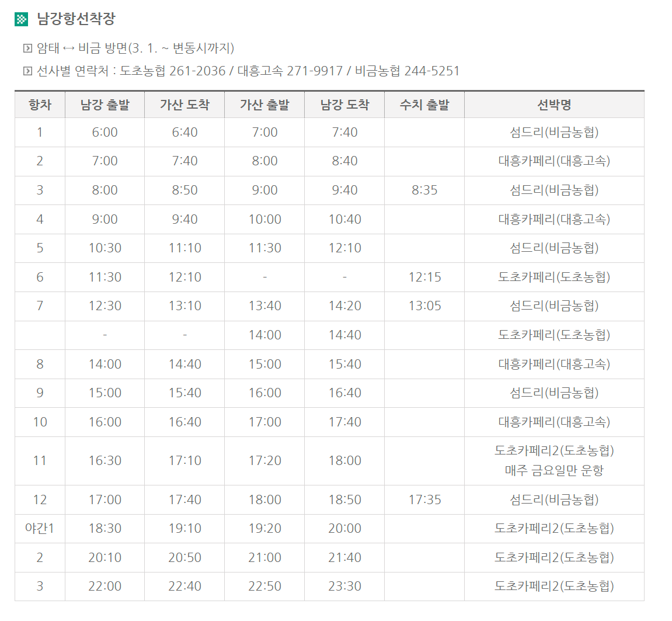Select the 섬드리(비금농협) ship name in row 1

tap(553, 133)
